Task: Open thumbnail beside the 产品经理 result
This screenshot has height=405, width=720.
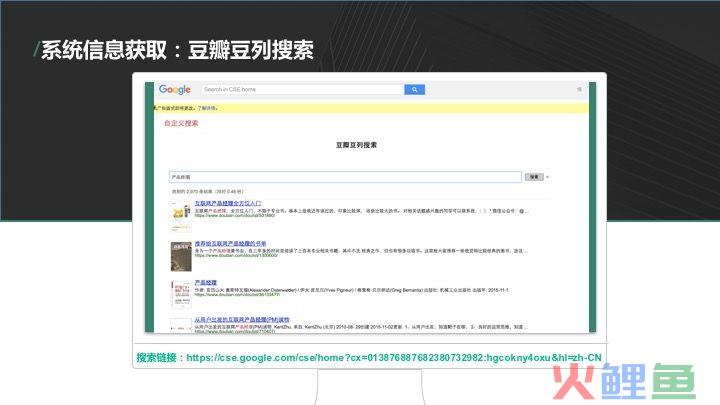Action: pyautogui.click(x=181, y=294)
